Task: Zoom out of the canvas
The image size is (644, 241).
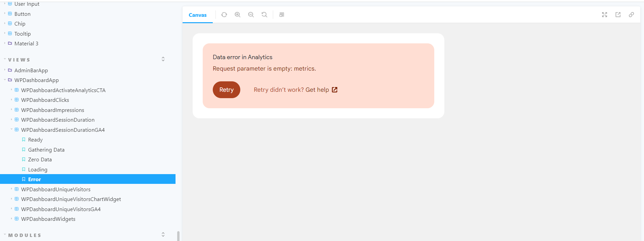Action: point(251,15)
